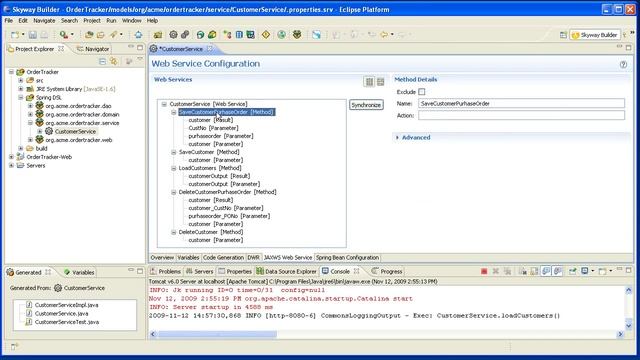Clear the console output icon
640x360 pixels.
pyautogui.click(x=523, y=271)
